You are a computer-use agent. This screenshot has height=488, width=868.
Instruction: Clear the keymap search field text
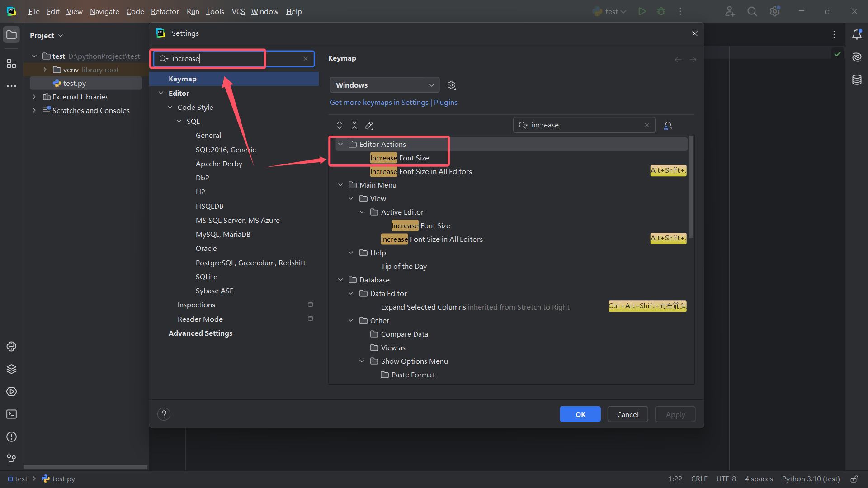click(x=647, y=125)
